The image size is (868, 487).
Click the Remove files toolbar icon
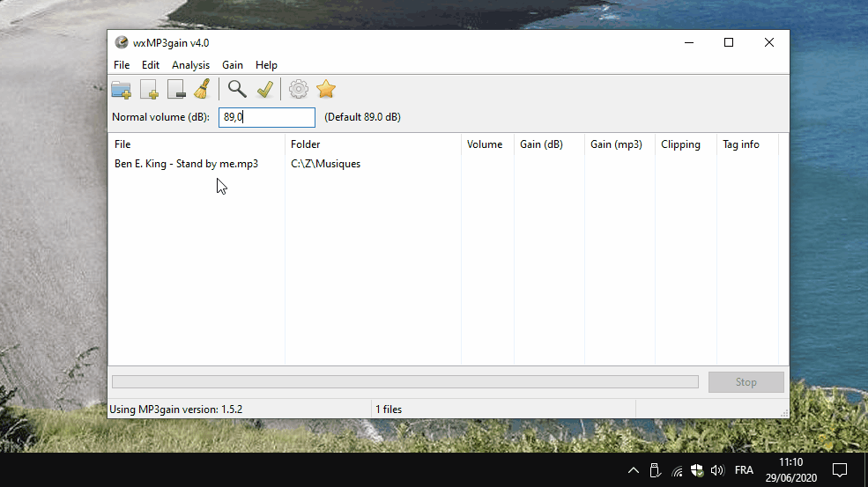pos(176,89)
